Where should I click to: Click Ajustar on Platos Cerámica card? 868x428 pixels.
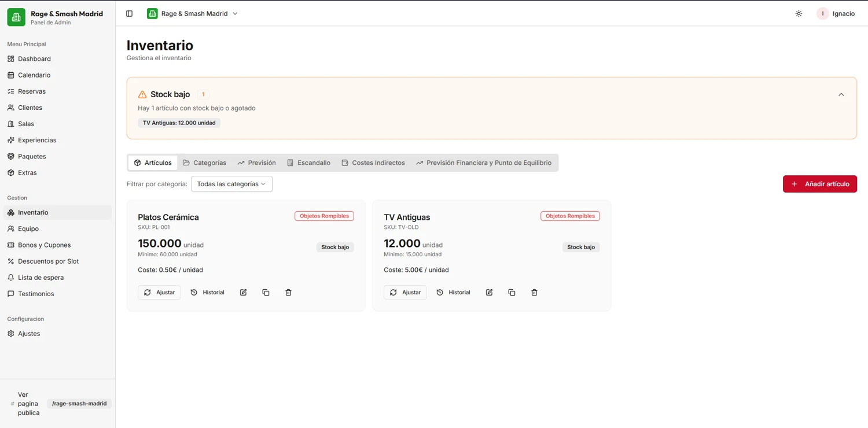tap(159, 293)
